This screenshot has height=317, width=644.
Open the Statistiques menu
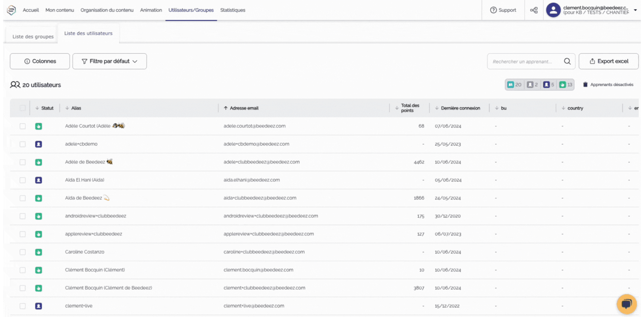pyautogui.click(x=233, y=10)
